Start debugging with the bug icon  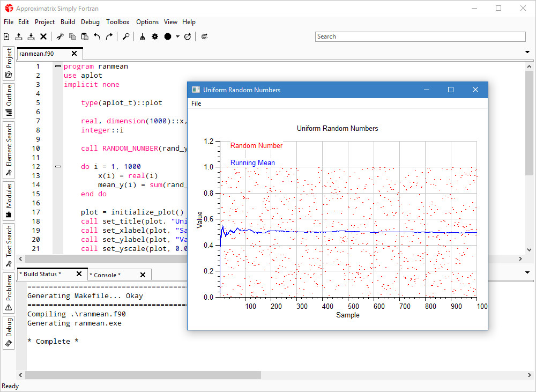(204, 36)
